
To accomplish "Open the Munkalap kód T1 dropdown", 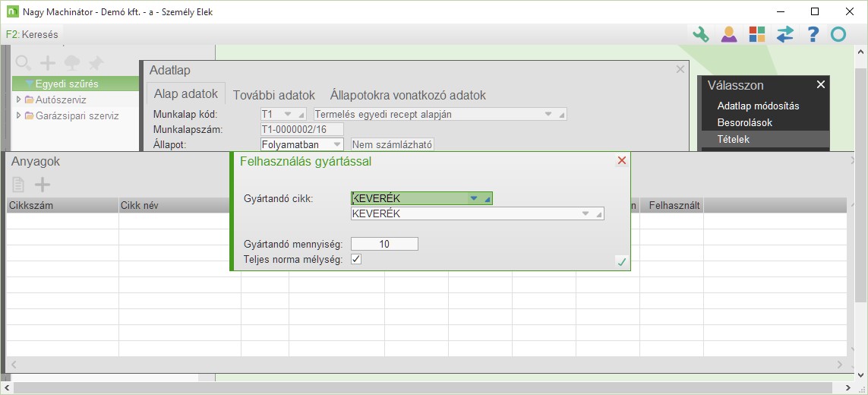I will tap(287, 114).
